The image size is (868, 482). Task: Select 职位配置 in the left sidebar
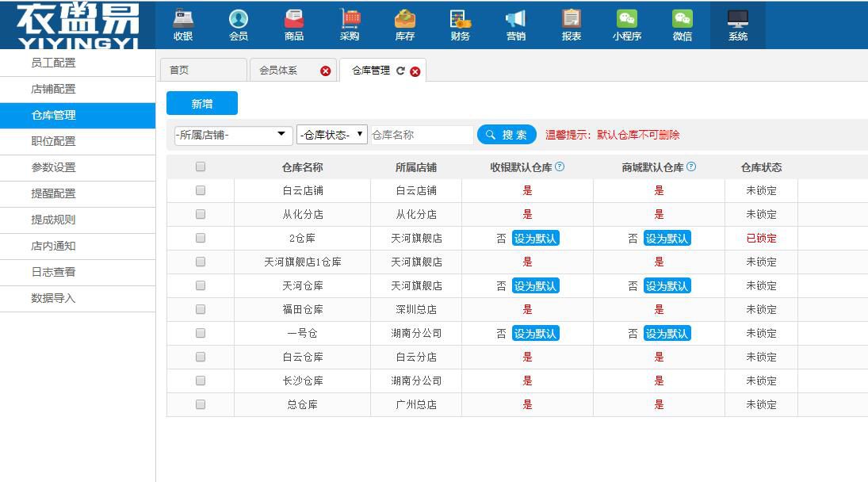pos(53,141)
